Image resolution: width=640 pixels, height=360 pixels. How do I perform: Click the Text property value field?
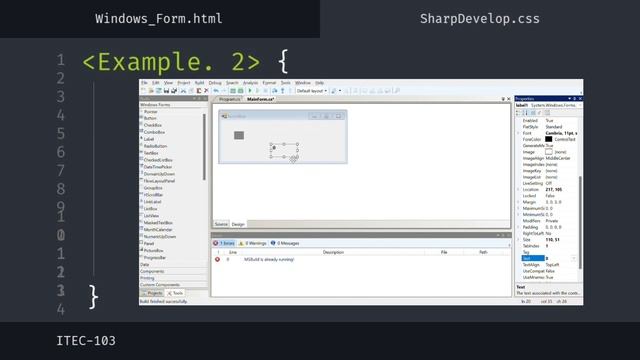558,258
